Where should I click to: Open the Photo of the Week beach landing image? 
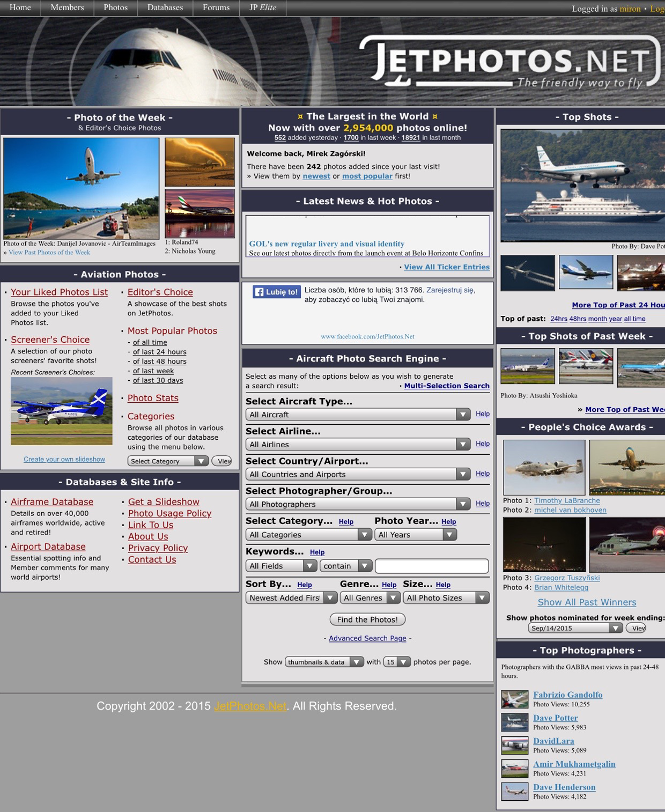(82, 188)
